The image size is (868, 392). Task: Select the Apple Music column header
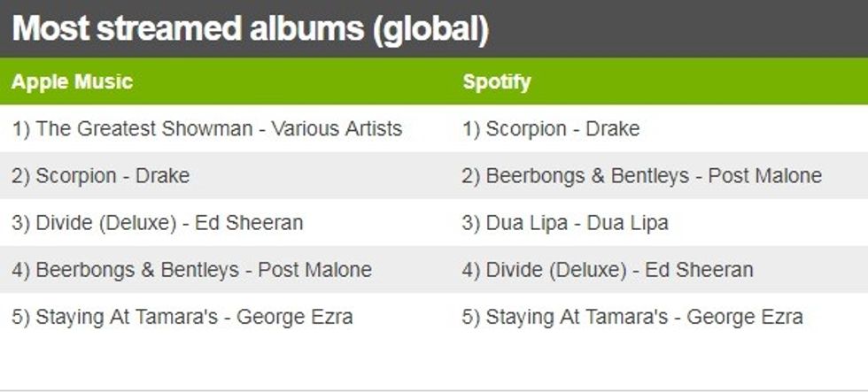(x=72, y=82)
